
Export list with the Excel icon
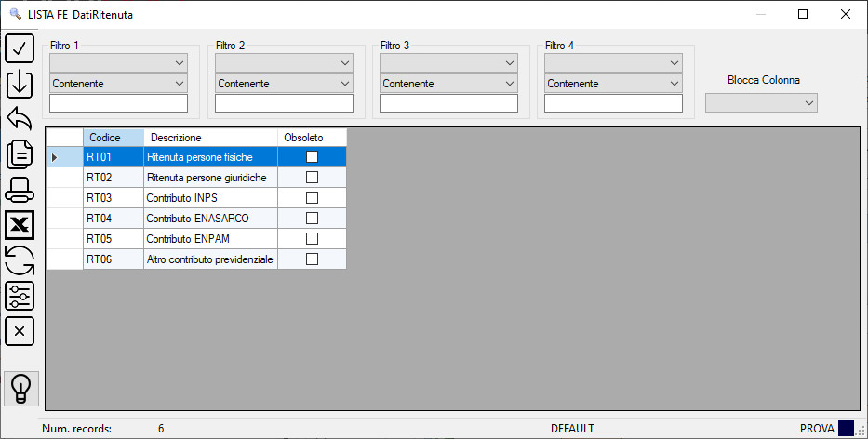tap(20, 225)
